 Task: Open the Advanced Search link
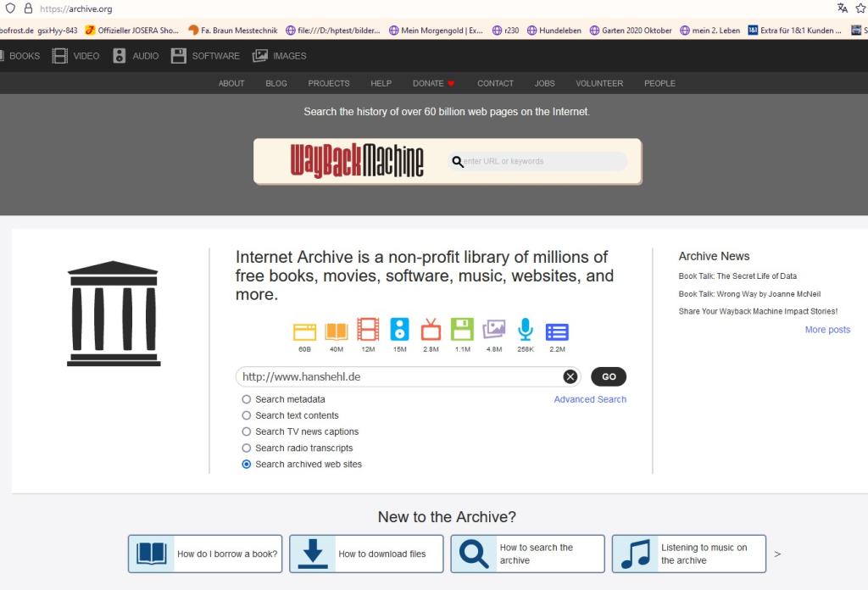590,399
